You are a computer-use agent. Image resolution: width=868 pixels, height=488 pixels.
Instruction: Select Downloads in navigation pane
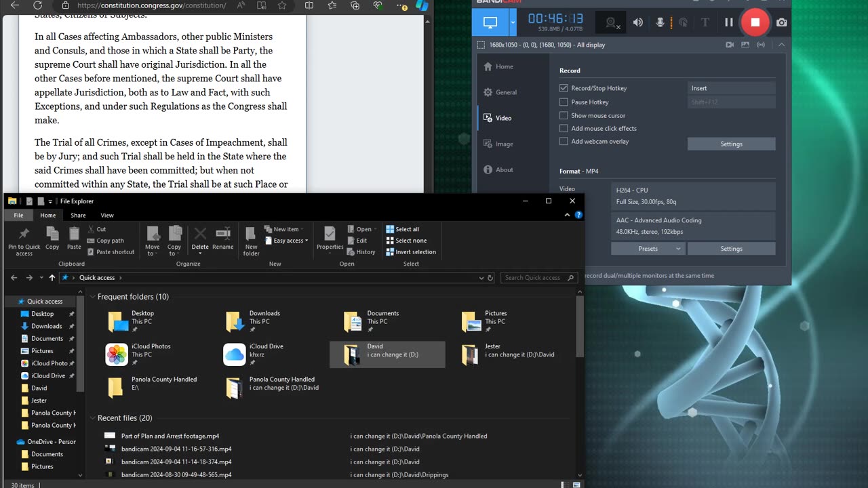46,326
